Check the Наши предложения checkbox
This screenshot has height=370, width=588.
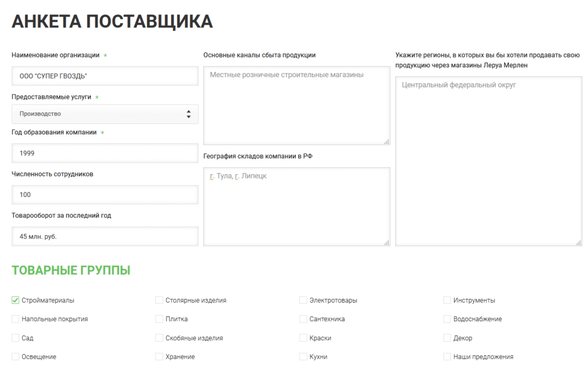tap(447, 357)
